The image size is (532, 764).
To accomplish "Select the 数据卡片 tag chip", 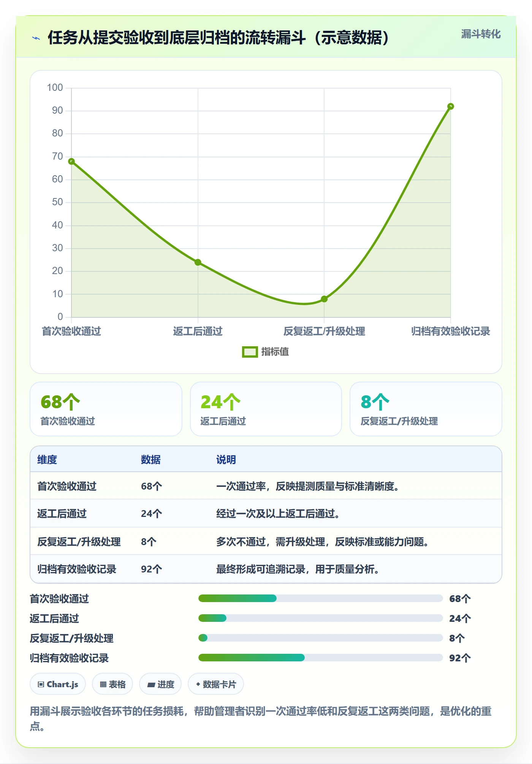I will pyautogui.click(x=216, y=684).
